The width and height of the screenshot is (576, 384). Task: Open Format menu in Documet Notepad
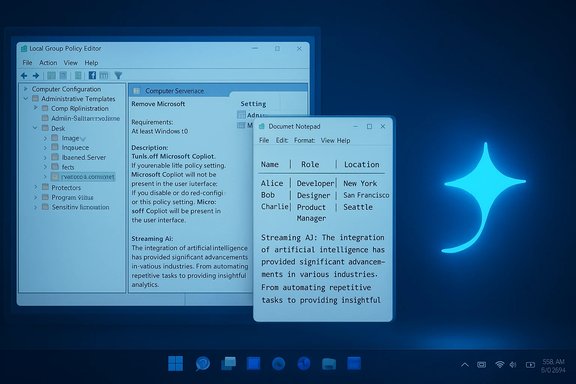click(x=305, y=140)
